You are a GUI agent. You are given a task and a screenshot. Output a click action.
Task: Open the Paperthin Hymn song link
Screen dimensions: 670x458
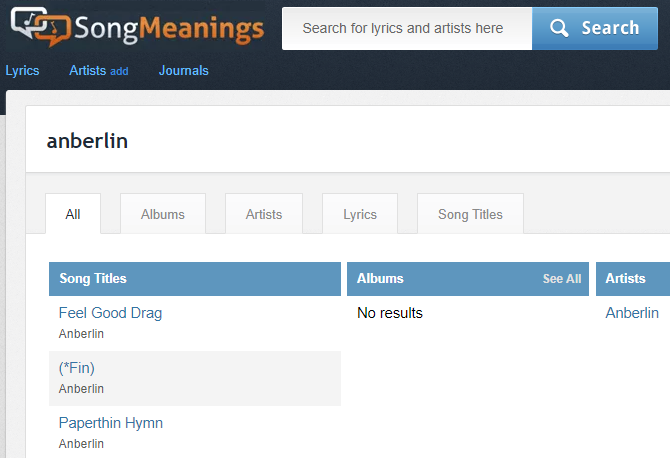click(x=110, y=423)
